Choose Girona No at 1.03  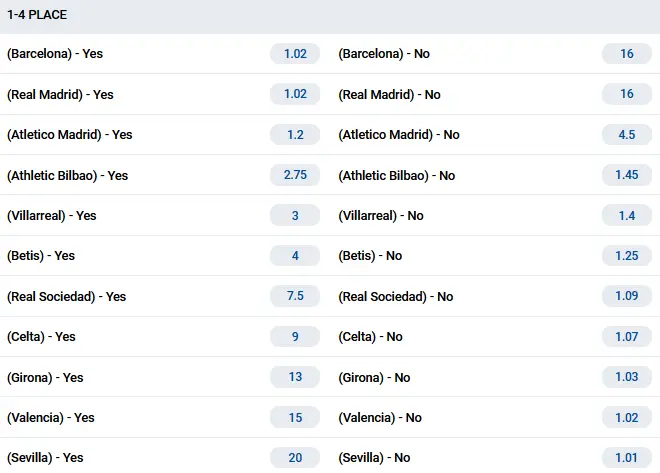(627, 377)
